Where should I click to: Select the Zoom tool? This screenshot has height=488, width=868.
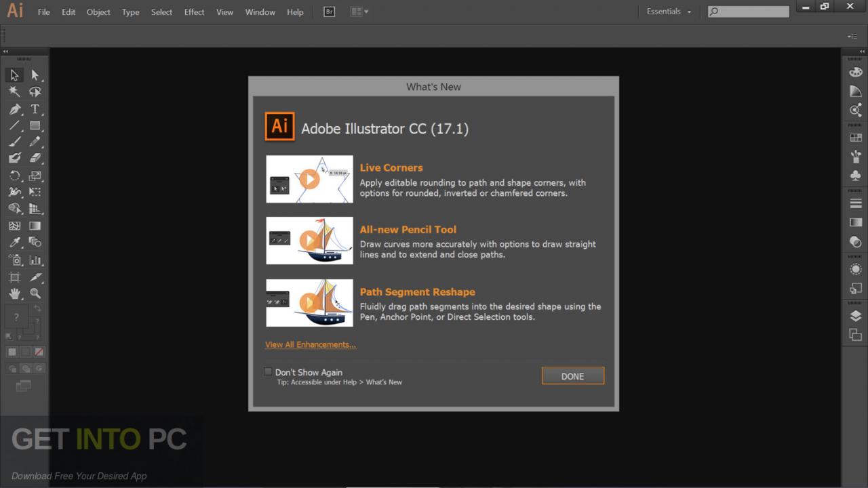35,293
